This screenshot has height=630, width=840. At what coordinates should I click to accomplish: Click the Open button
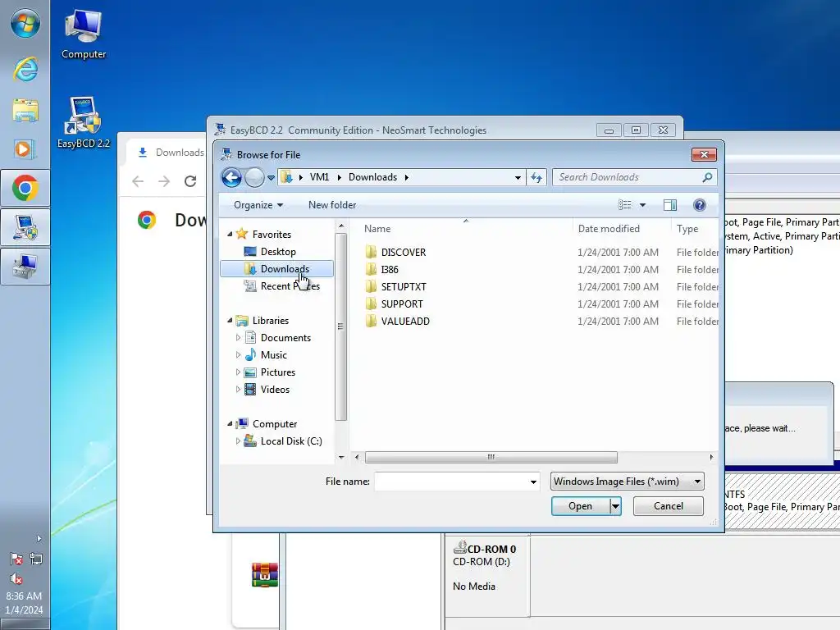(x=580, y=506)
